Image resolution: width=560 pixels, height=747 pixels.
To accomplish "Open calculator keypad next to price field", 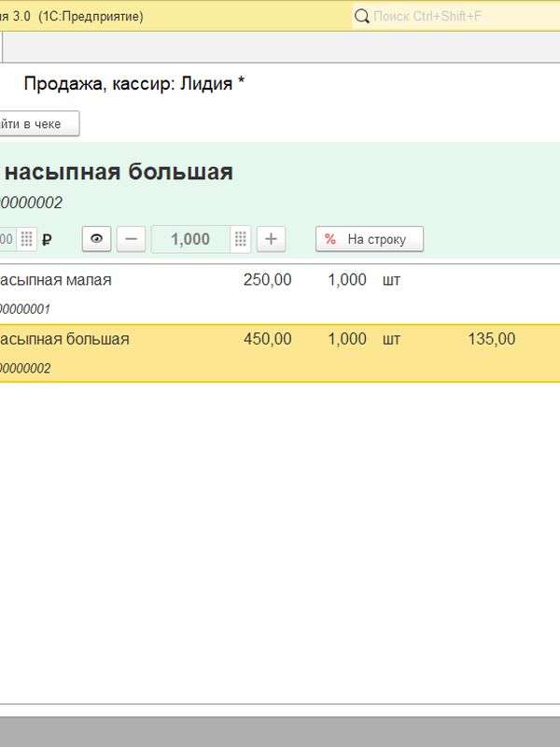I will pyautogui.click(x=27, y=239).
